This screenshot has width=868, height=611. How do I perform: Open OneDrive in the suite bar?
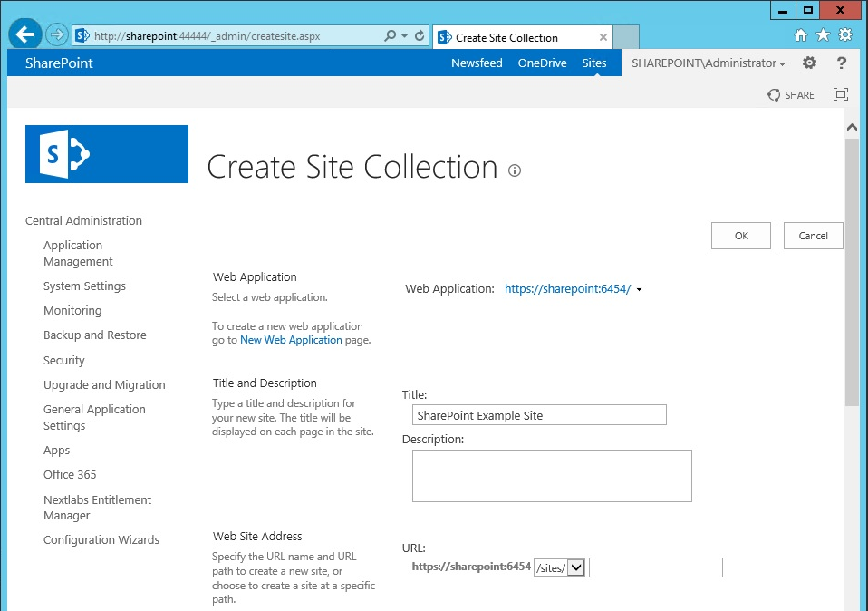point(542,63)
